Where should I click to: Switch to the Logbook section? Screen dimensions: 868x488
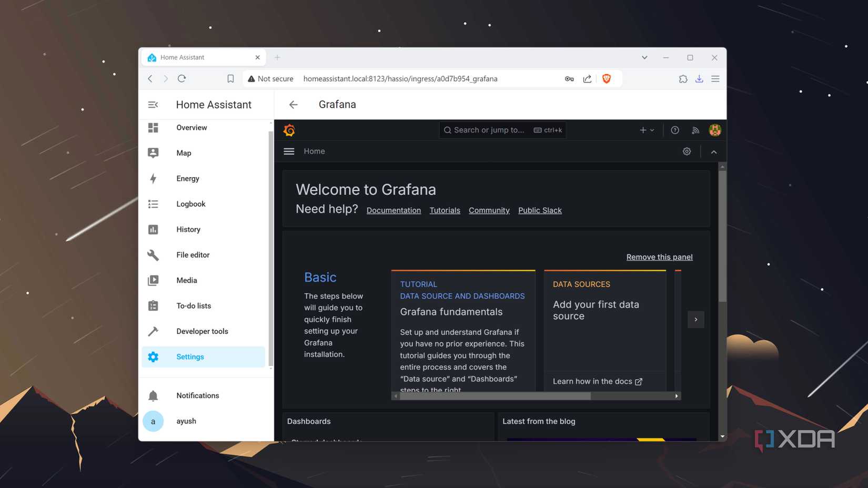(x=190, y=204)
